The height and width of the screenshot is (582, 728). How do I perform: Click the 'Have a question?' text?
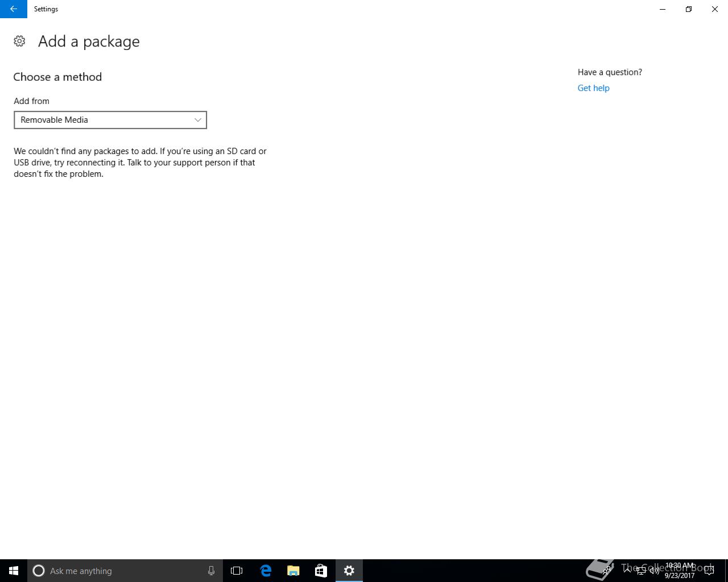click(610, 72)
